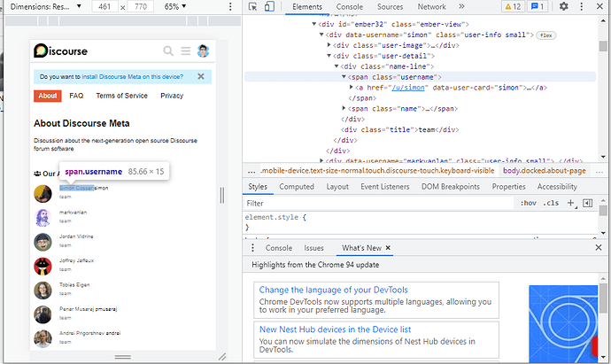Collapse the div class name-line node
The height and width of the screenshot is (364, 611).
336,66
